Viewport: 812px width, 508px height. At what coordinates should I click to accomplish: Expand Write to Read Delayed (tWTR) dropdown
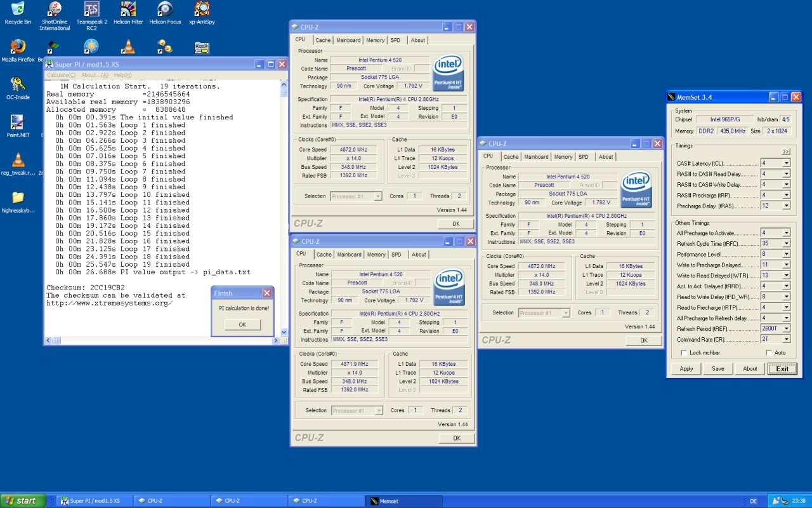787,276
